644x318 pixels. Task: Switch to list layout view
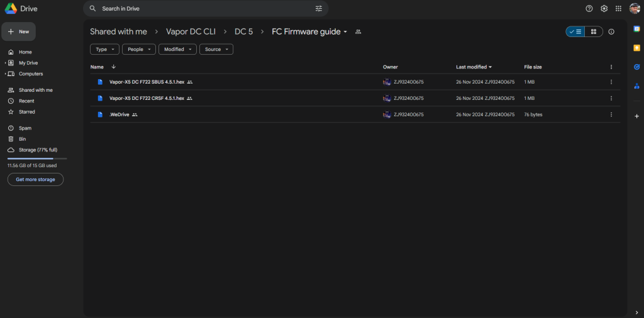coord(575,31)
